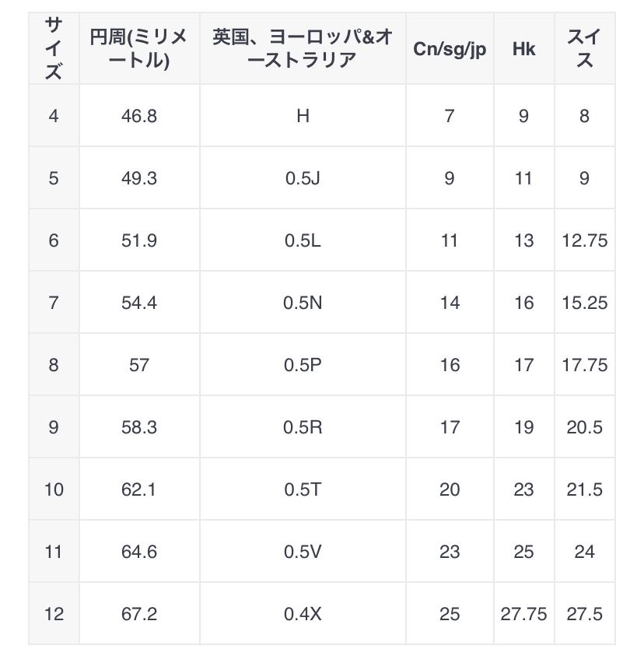Select the 0.5N cell
This screenshot has width=644, height=663.
(303, 303)
